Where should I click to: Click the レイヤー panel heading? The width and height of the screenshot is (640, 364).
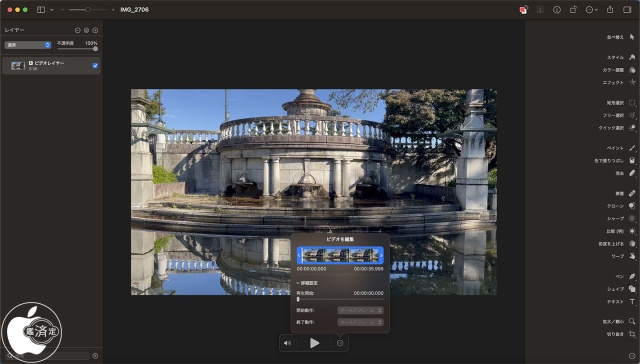[x=14, y=30]
